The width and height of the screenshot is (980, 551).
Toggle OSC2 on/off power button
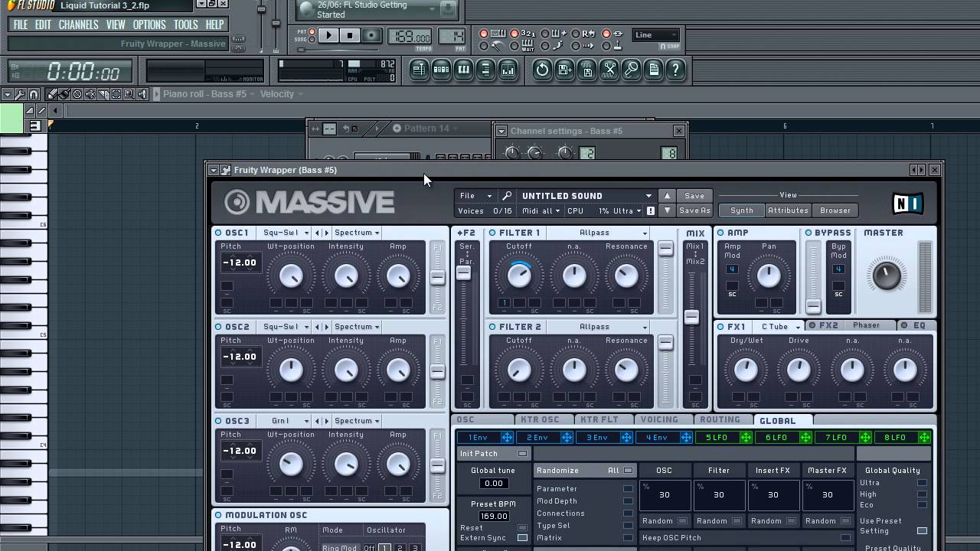(x=218, y=327)
